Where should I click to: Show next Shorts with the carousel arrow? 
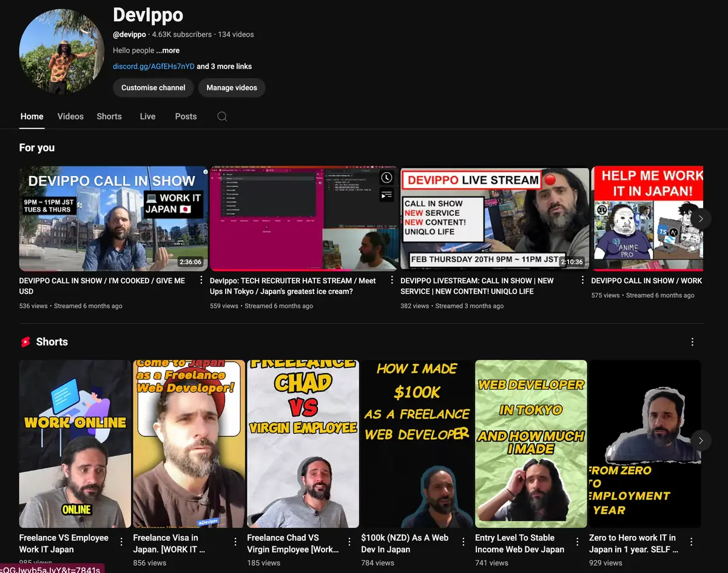(701, 440)
